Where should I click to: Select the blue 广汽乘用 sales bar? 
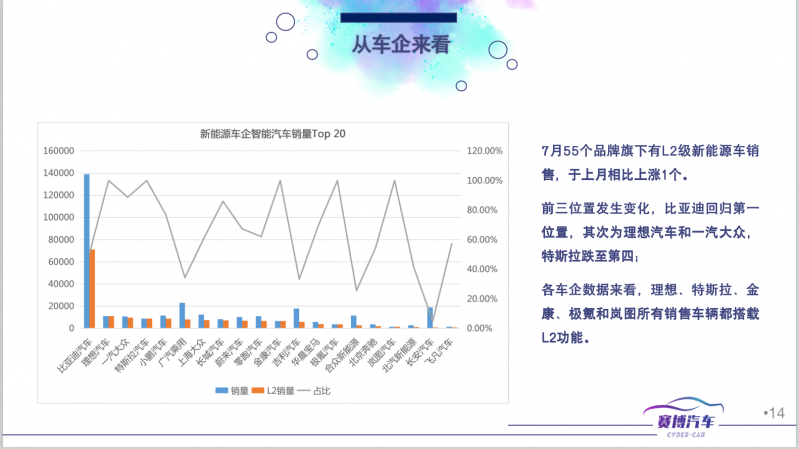coord(182,315)
